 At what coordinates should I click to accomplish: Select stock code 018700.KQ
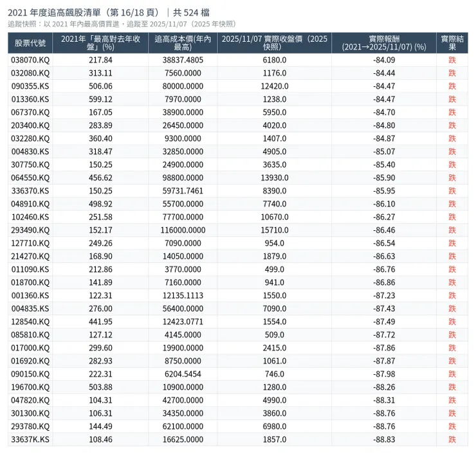(x=30, y=282)
